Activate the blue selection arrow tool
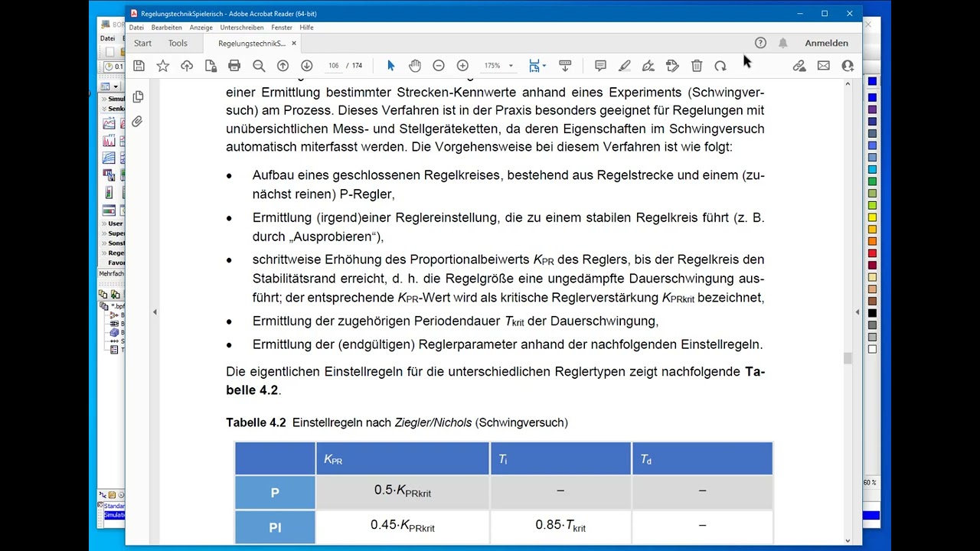Viewport: 980px width, 551px height. (390, 66)
